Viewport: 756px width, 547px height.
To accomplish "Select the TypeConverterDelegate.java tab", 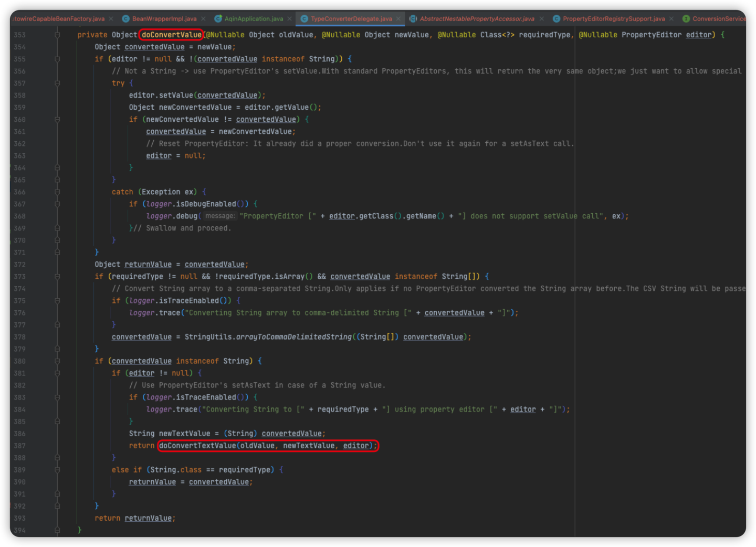I will (x=351, y=19).
